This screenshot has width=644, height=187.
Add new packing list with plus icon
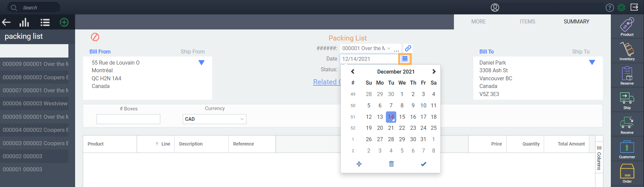[64, 22]
